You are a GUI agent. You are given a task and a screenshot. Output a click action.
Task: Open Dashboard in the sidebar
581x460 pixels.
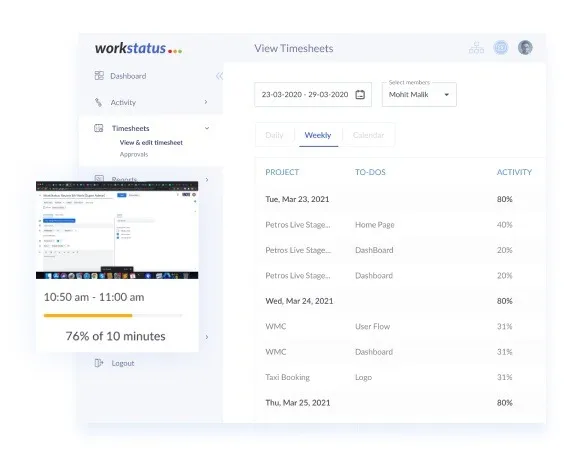(128, 76)
